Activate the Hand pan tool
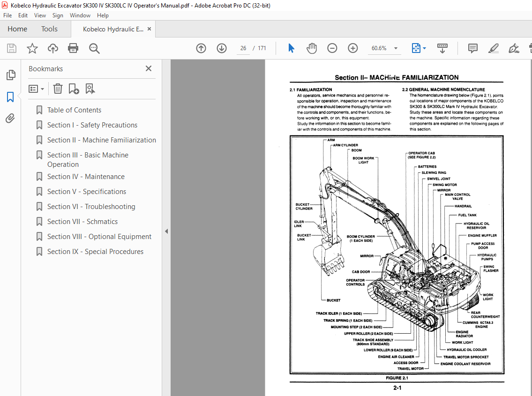 pos(311,48)
